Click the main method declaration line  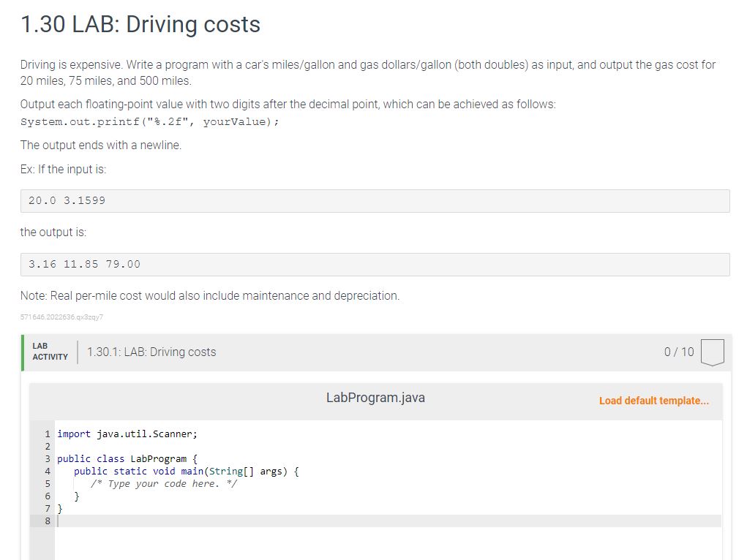(x=185, y=471)
